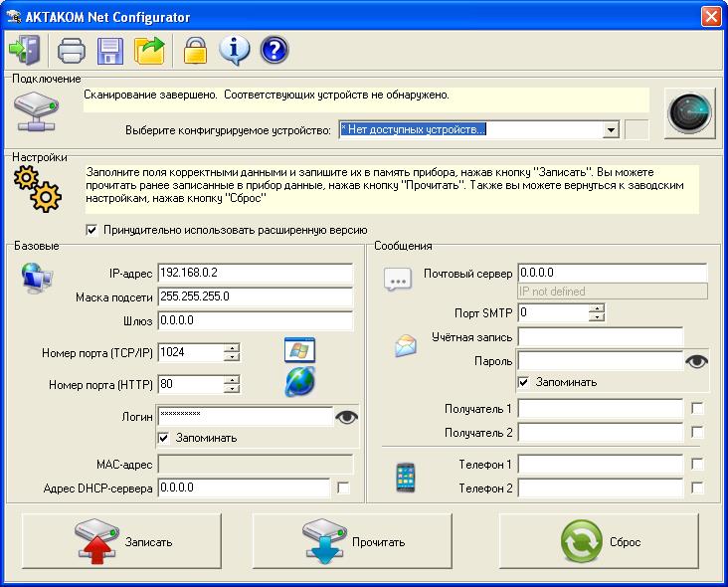Click the exit door icon in toolbar

[24, 50]
